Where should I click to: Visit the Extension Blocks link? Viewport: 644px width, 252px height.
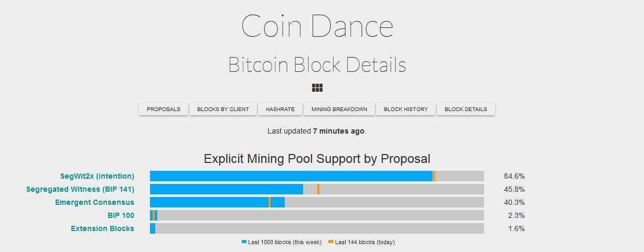(x=102, y=228)
